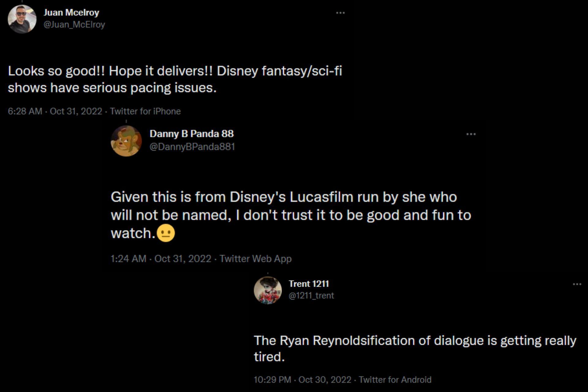Click the neutral face emoji
Screen dimensions: 588x392
click(x=166, y=233)
